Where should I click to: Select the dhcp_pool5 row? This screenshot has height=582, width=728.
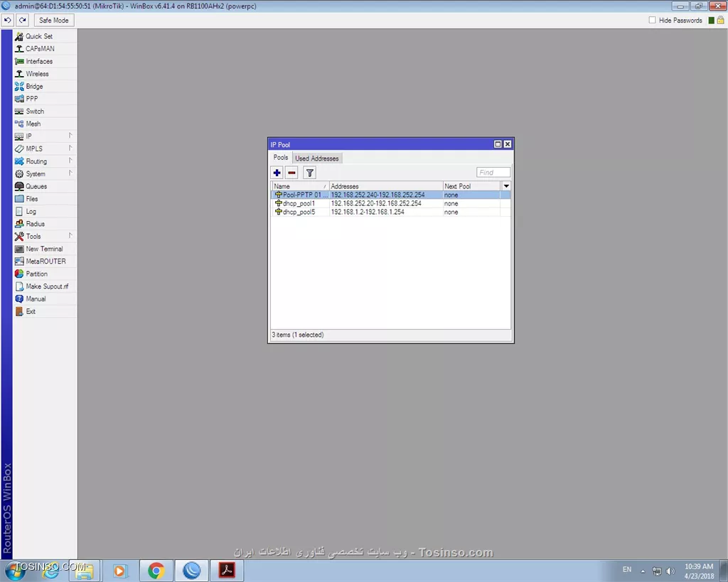pos(390,212)
